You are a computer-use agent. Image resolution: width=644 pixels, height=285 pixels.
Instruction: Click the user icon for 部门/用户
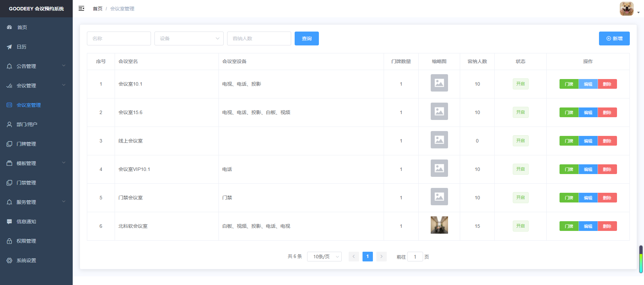pos(9,124)
